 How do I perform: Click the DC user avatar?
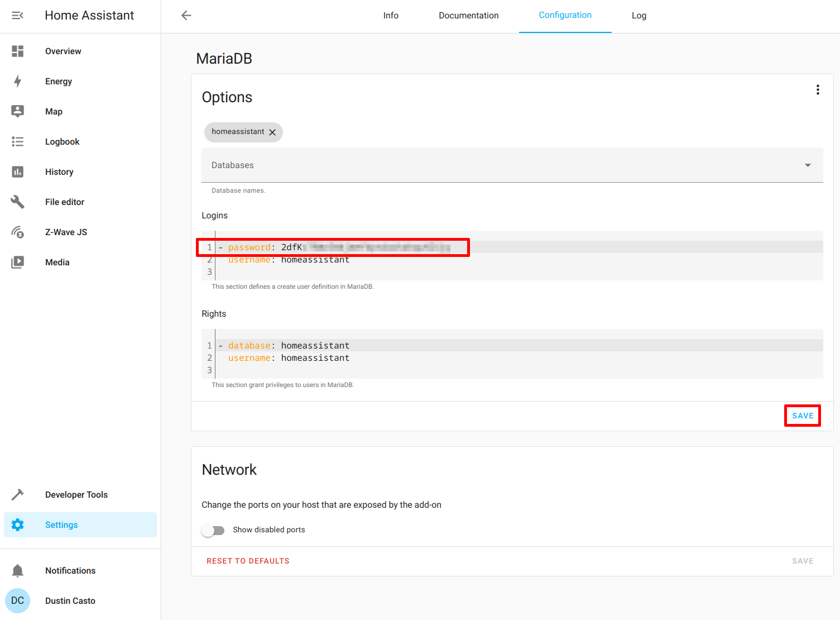coord(18,600)
